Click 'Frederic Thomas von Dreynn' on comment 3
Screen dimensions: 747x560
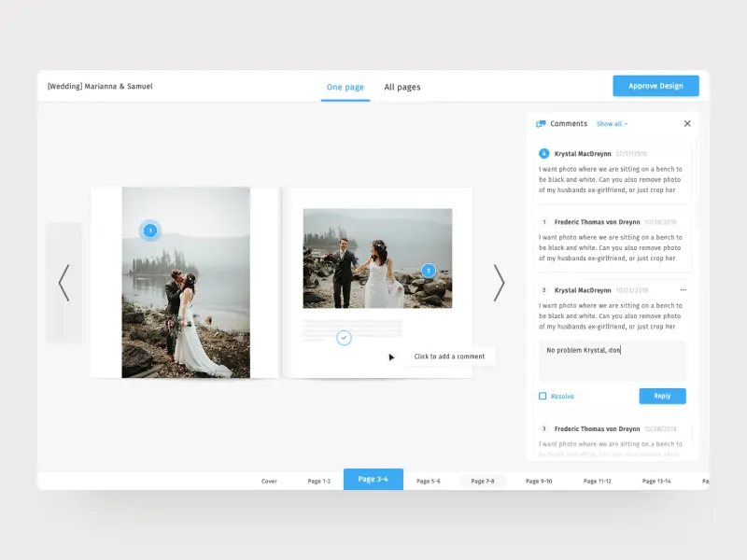click(597, 428)
